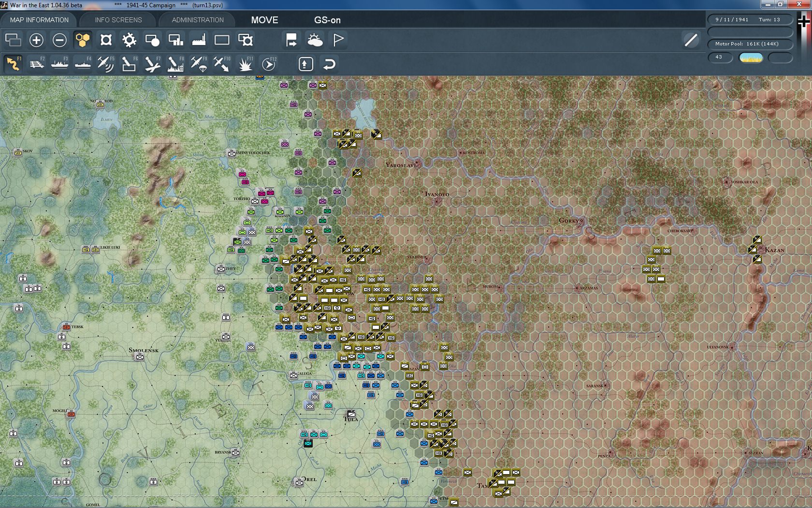Toggle the weather sun-and-cloud icon
The image size is (812, 508).
click(315, 40)
